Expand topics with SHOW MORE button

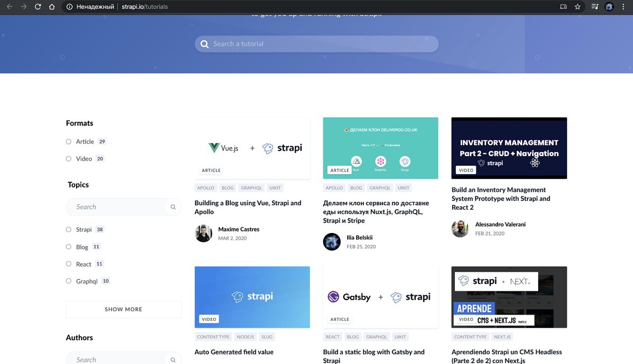[124, 309]
